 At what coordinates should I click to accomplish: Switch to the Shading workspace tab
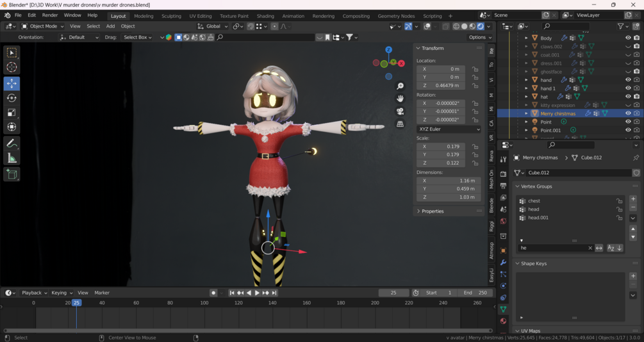point(265,16)
